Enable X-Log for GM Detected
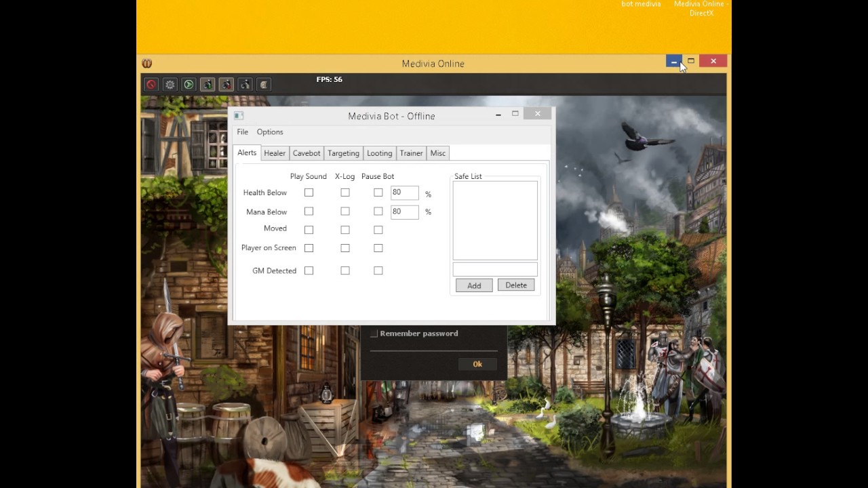Image resolution: width=868 pixels, height=488 pixels. pyautogui.click(x=345, y=270)
